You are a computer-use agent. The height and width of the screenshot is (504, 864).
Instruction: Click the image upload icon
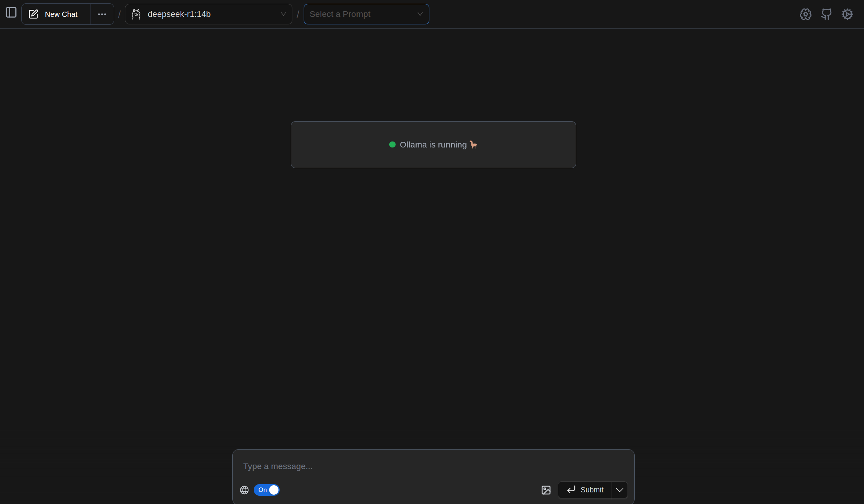[546, 490]
